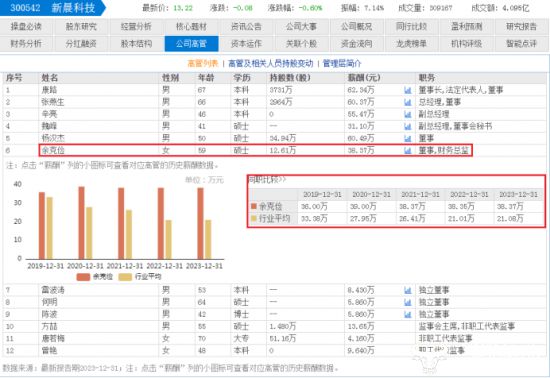Select the active 公司高管 tab
This screenshot has height=378, width=550.
pos(191,43)
